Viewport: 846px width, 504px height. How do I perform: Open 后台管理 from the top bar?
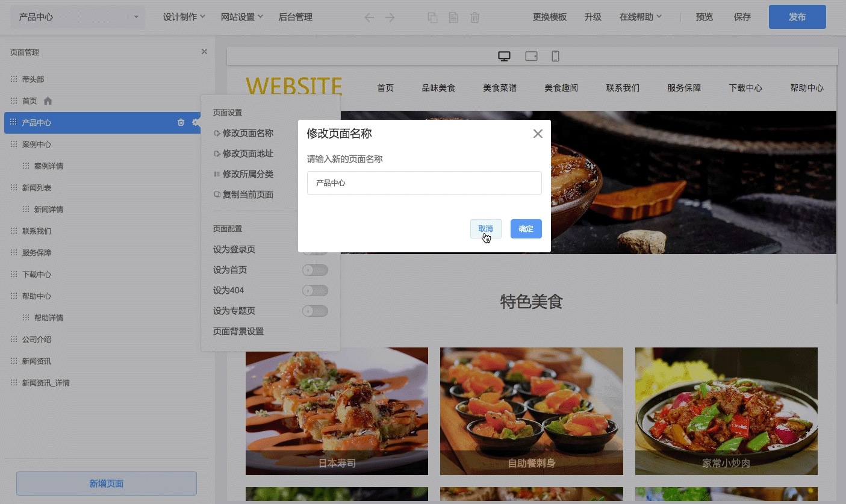[x=296, y=17]
